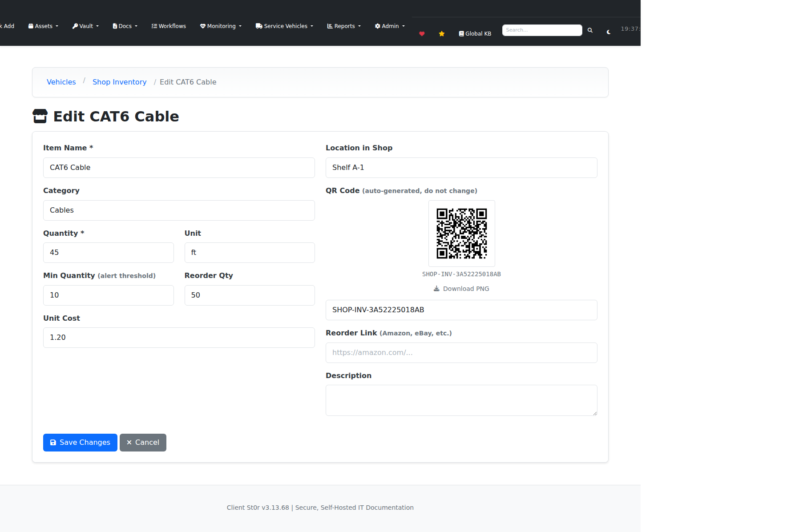This screenshot has width=803, height=532.
Task: Open the Workflows menu item
Action: point(169,26)
